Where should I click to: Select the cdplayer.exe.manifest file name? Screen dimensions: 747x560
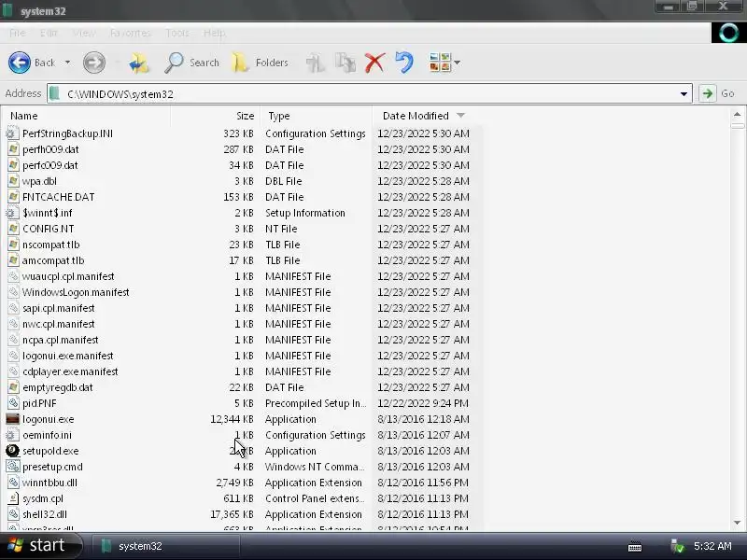70,371
